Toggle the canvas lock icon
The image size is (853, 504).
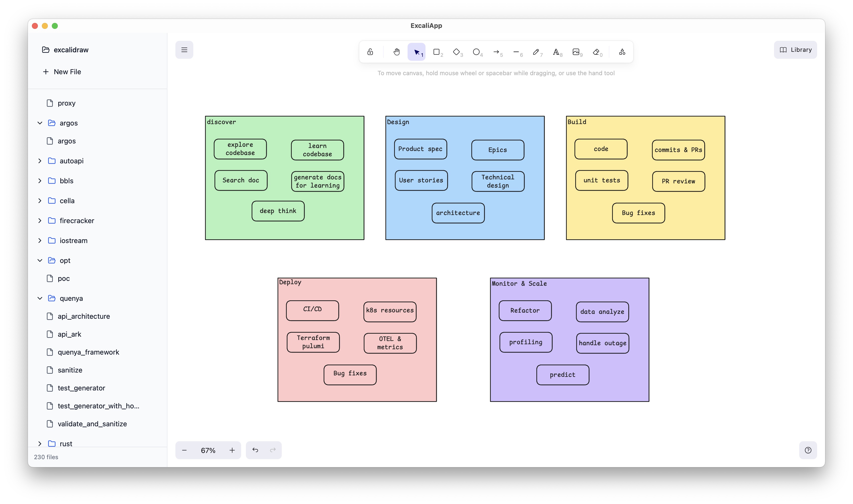[370, 52]
